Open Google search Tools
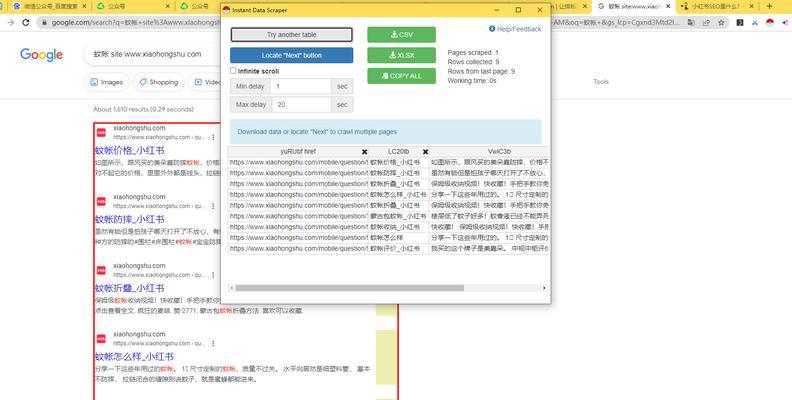Screen dimensions: 792x400 [601, 81]
